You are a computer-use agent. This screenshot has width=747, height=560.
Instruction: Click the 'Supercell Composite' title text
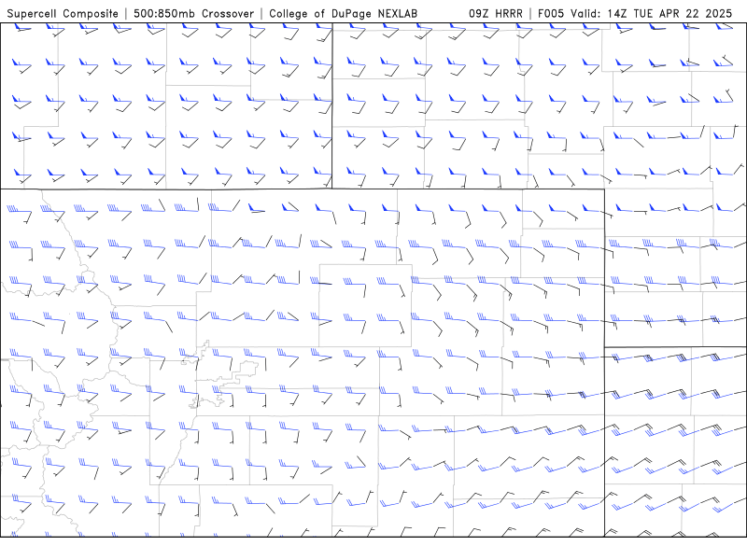tap(63, 14)
